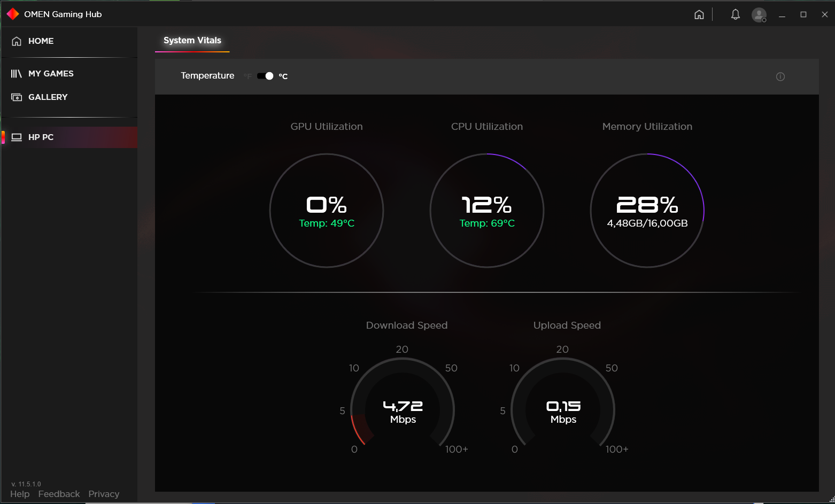Viewport: 835px width, 504px height.
Task: Switch to the System Vitals tab
Action: pos(192,41)
